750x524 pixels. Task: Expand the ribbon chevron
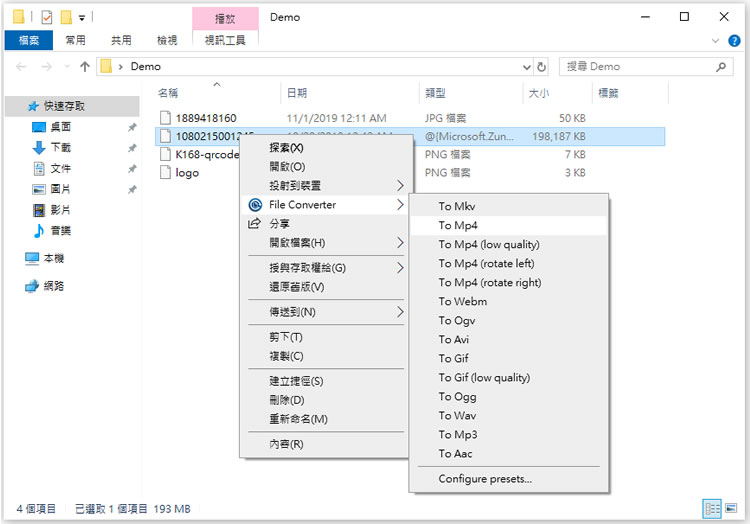point(715,41)
